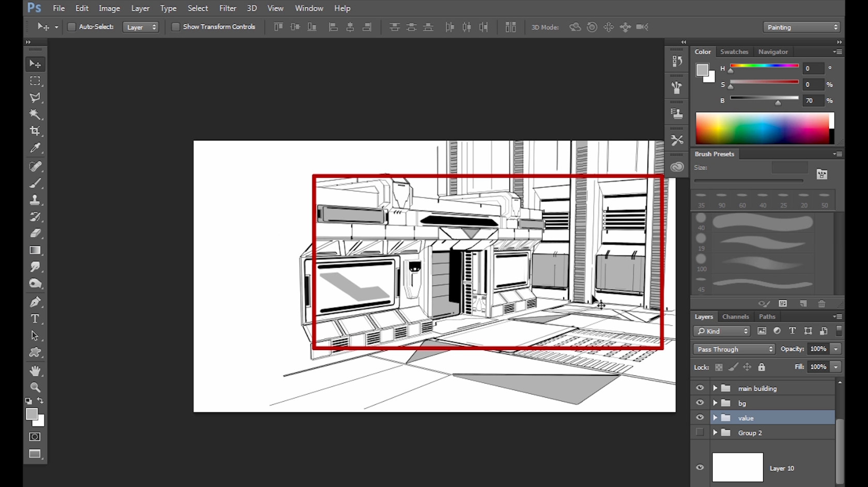Activate the Pen tool
The height and width of the screenshot is (487, 868).
(x=35, y=302)
